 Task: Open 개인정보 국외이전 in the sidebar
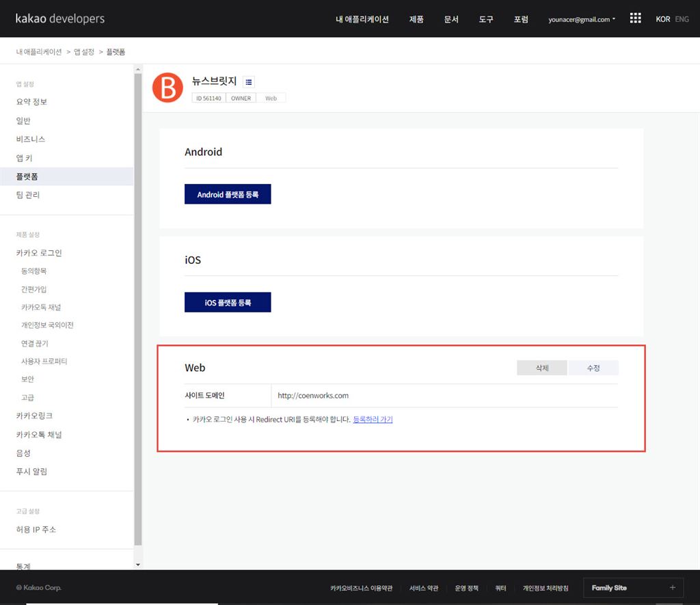(x=47, y=325)
